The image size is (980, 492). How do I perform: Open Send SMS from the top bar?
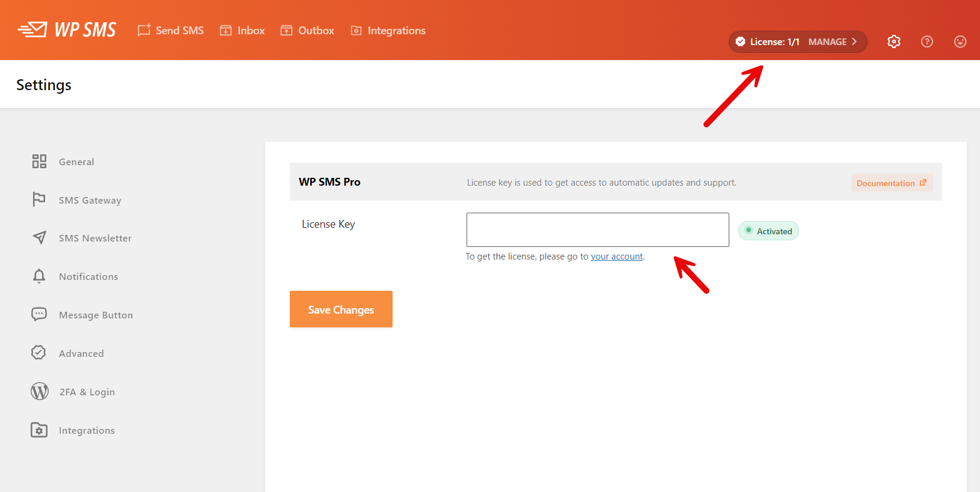(171, 31)
